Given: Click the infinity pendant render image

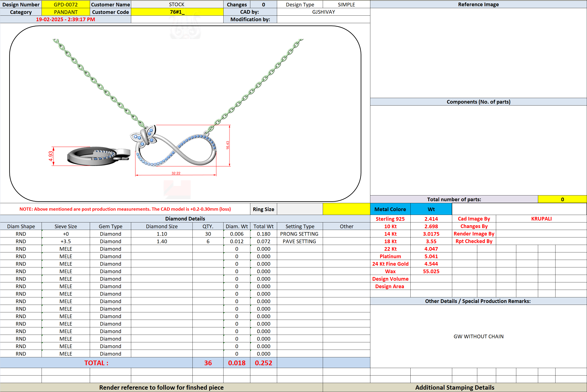Looking at the screenshot, I should click(174, 146).
